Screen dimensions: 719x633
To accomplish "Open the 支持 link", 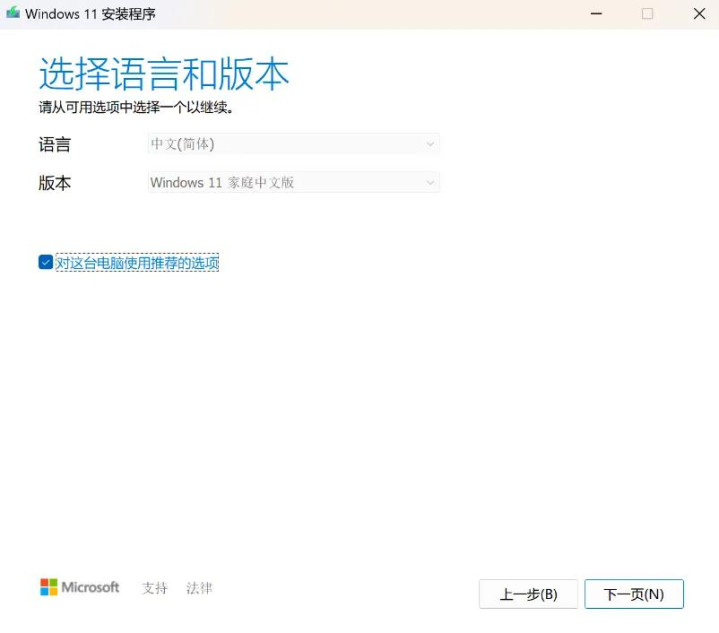I will (155, 588).
